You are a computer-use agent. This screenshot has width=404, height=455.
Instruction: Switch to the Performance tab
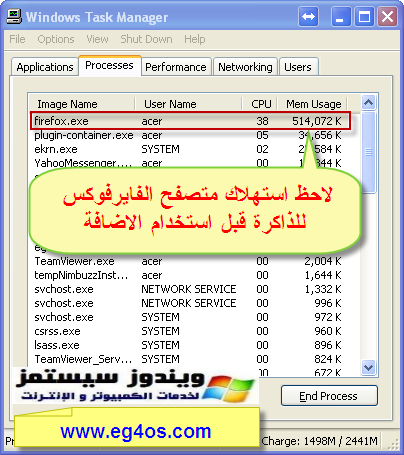click(176, 67)
